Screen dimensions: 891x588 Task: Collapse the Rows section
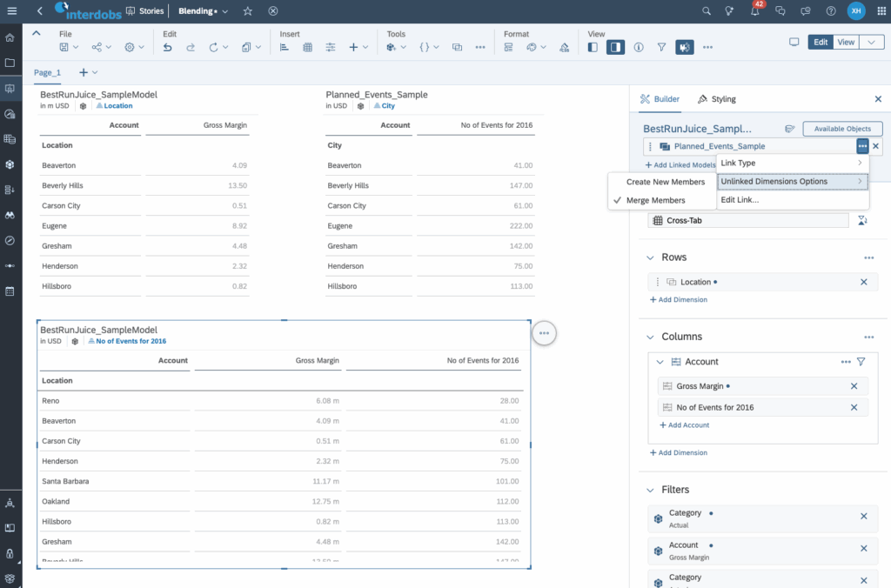(x=650, y=257)
